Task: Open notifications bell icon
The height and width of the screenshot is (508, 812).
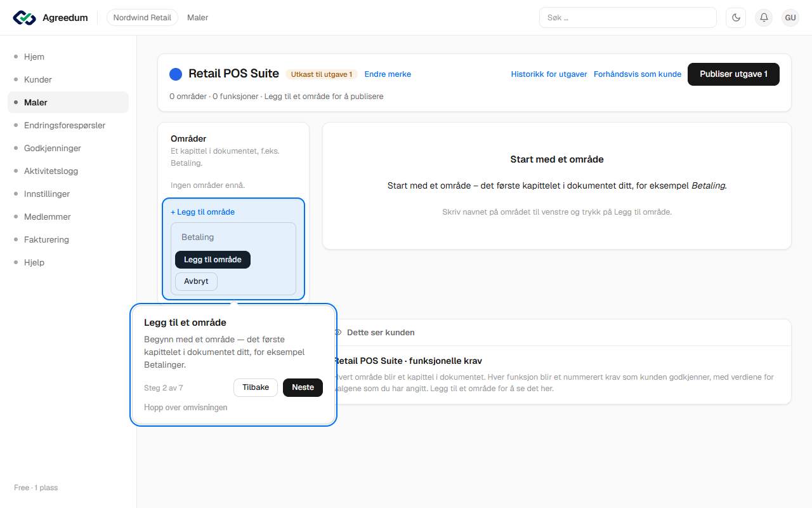Action: (764, 18)
